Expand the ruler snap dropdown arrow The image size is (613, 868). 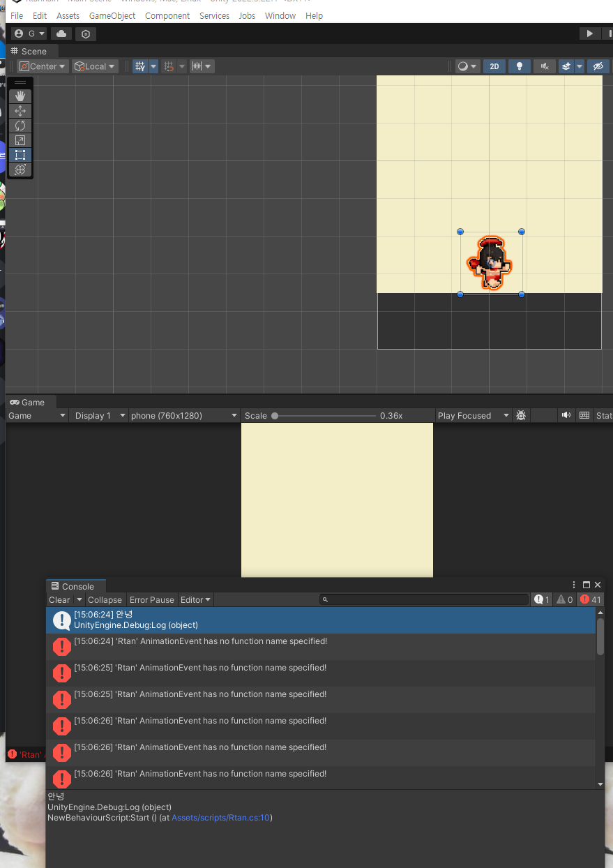[x=209, y=66]
